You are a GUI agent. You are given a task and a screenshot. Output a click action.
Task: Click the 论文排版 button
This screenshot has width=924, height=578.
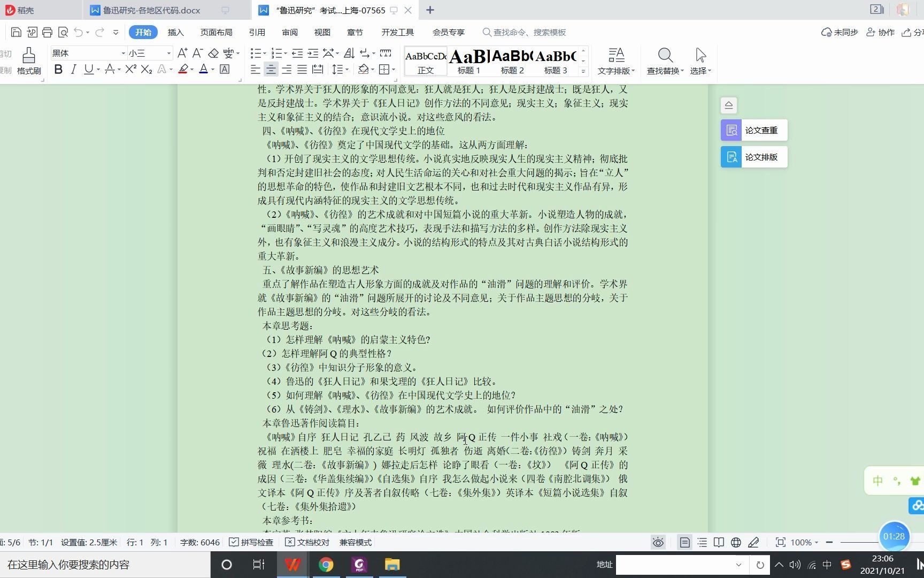coord(754,157)
